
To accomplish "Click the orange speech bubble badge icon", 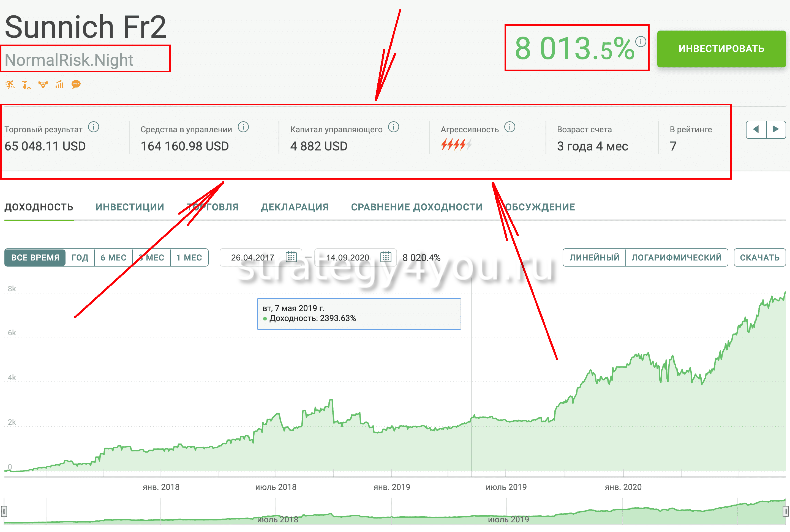I will (x=76, y=84).
